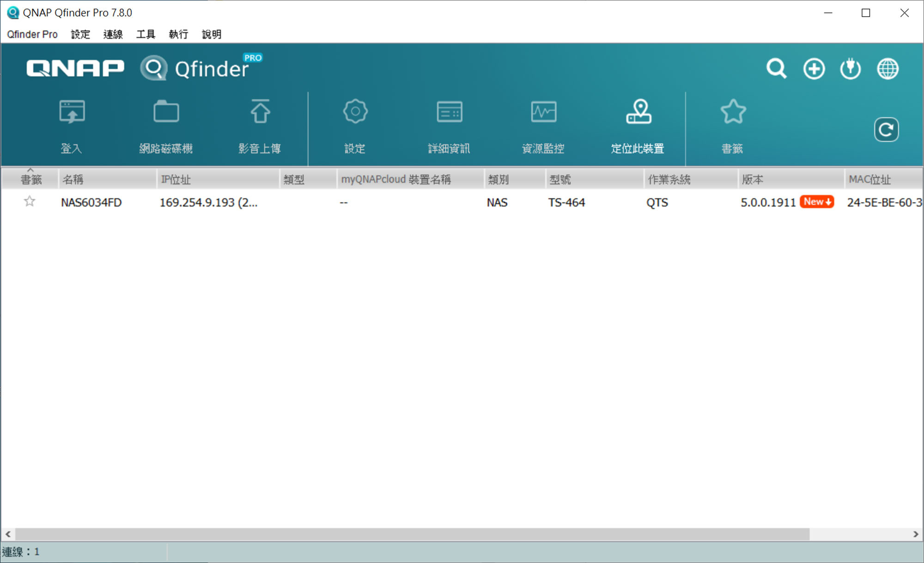Sort by 名稱 column header
This screenshot has width=924, height=563.
[x=108, y=179]
